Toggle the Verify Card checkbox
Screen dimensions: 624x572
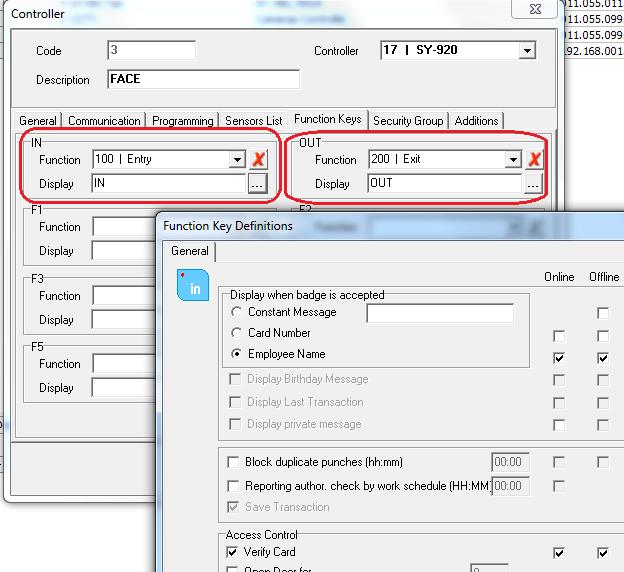[x=235, y=552]
